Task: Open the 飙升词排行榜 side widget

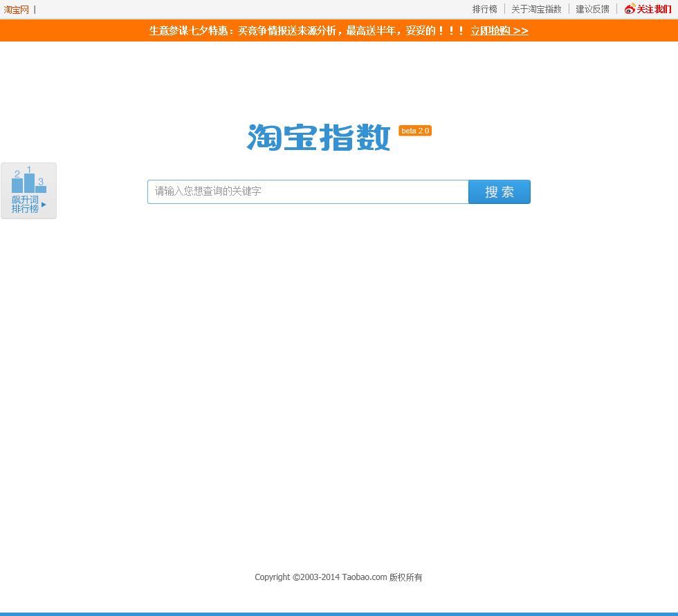Action: click(28, 191)
